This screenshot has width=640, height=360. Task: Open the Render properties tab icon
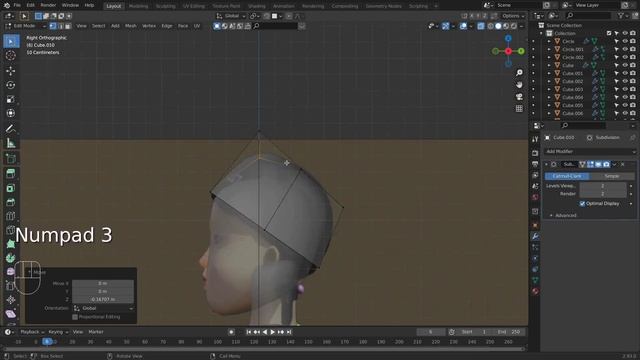click(535, 153)
